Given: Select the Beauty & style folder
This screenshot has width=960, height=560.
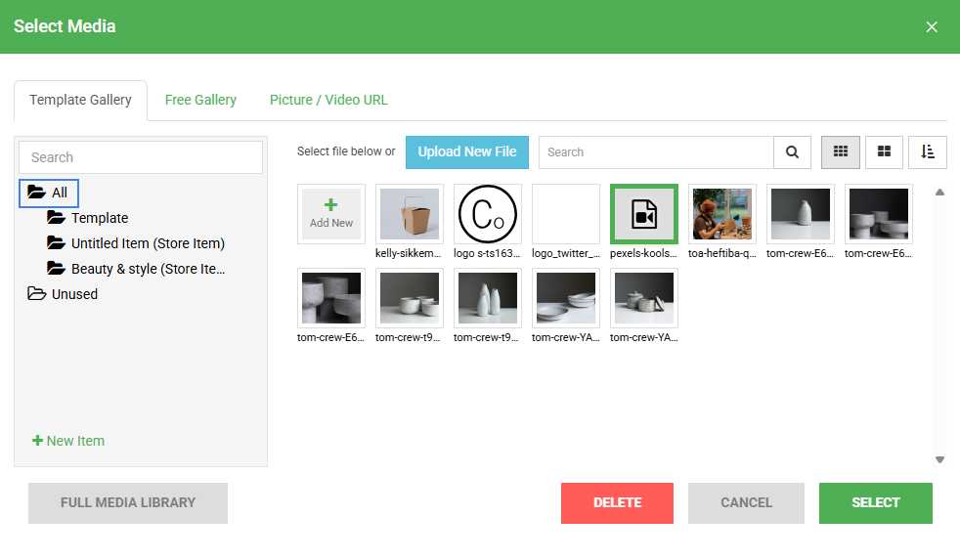Looking at the screenshot, I should click(x=147, y=269).
